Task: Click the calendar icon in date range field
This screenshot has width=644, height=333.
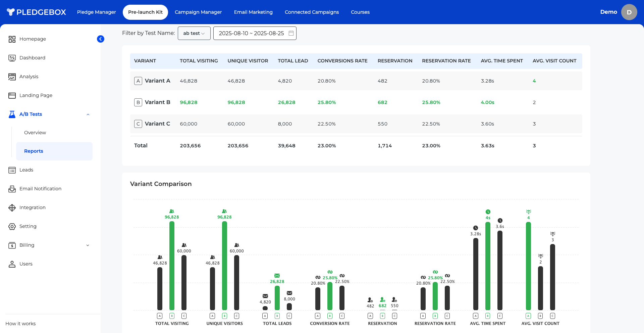Action: 291,33
